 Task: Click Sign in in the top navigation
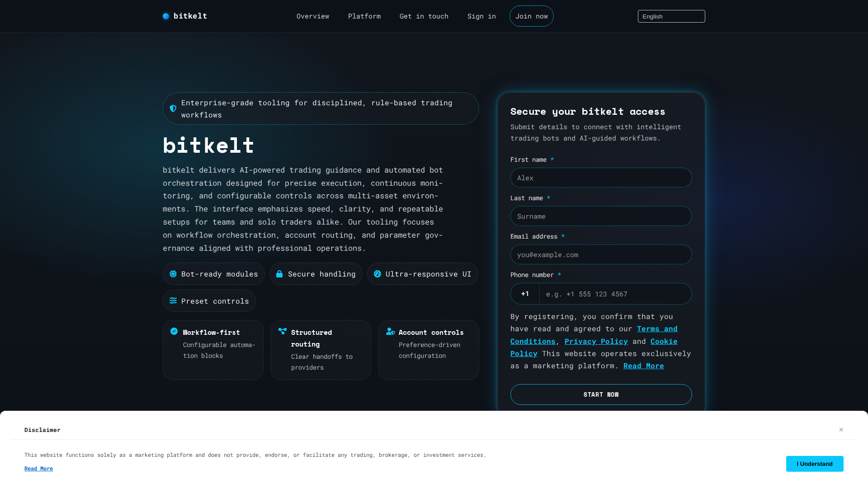(x=481, y=16)
